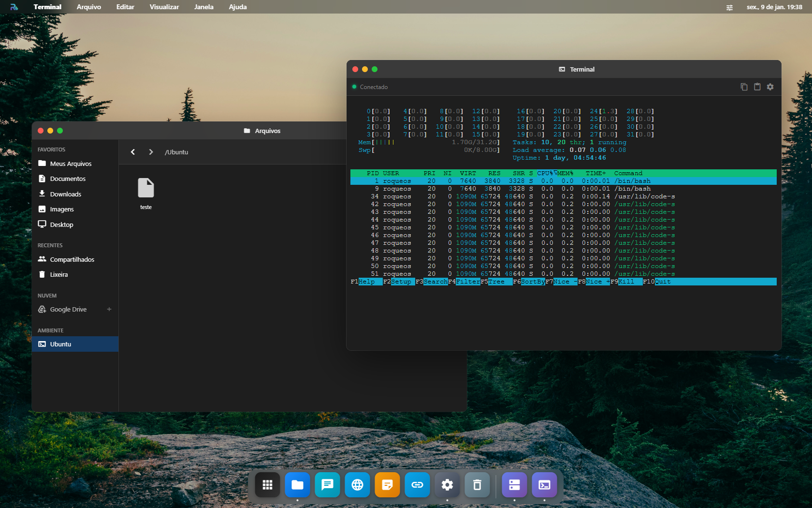
Task: Click the paste clipboard icon in the terminal
Action: click(x=757, y=87)
